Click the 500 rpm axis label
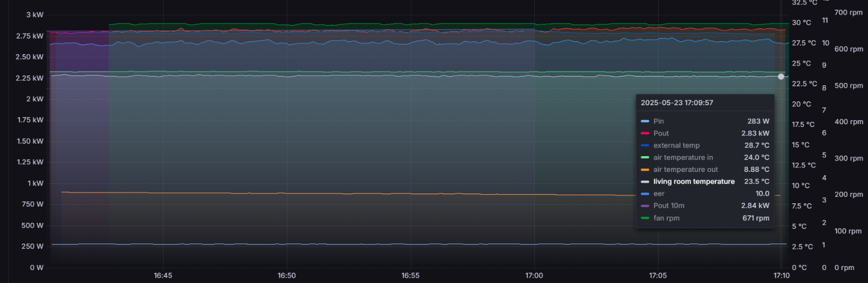The image size is (868, 283). coord(848,86)
